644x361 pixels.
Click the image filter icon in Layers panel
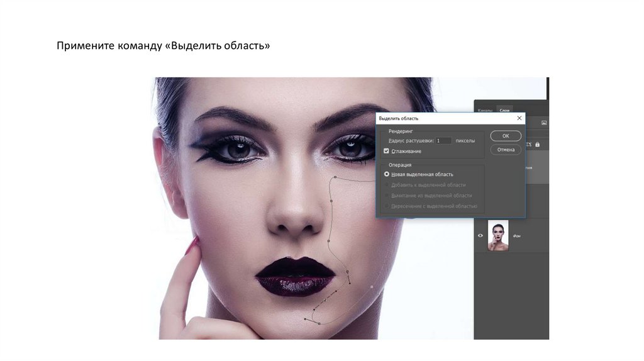pos(544,123)
